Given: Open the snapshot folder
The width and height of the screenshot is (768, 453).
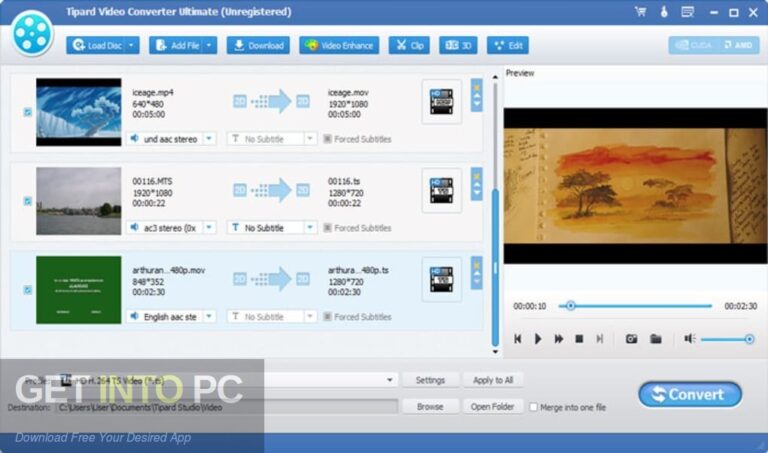Looking at the screenshot, I should [x=656, y=339].
